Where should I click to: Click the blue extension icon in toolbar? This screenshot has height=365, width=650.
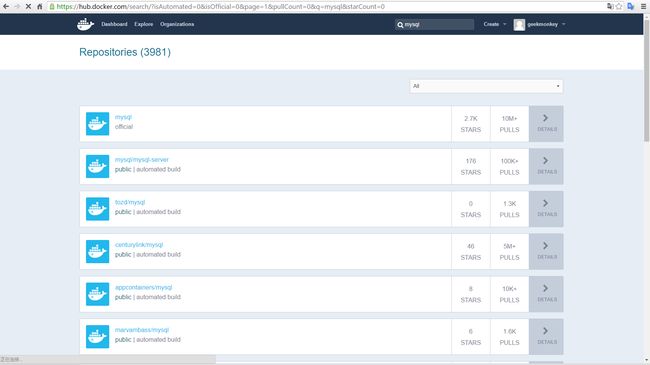pyautogui.click(x=631, y=6)
